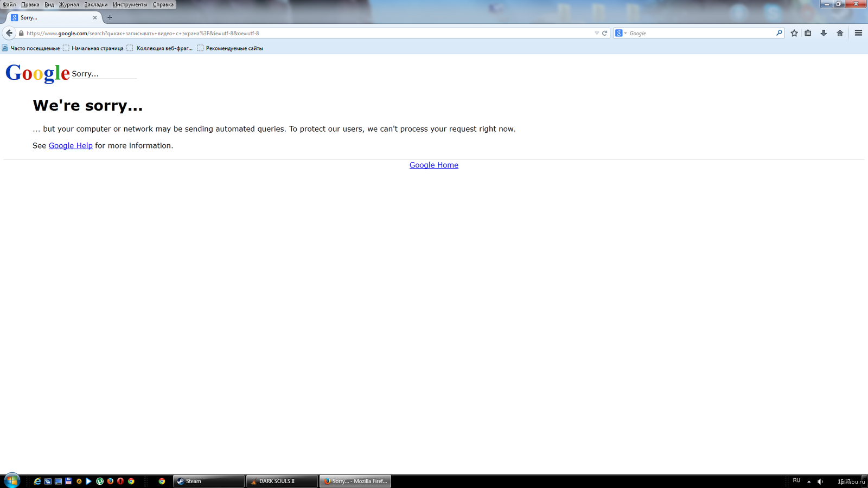Image resolution: width=868 pixels, height=488 pixels.
Task: Launch Opera from the taskbar
Action: pyautogui.click(x=120, y=481)
